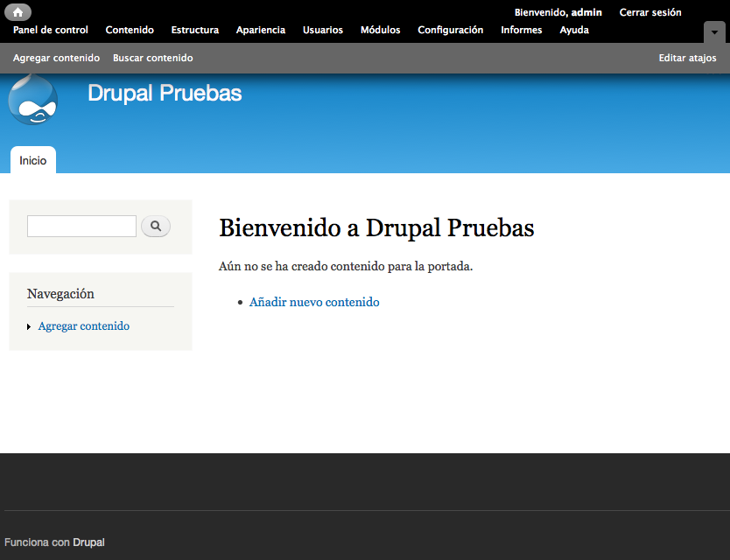Click Editar atajos in shortcuts bar

click(x=687, y=58)
